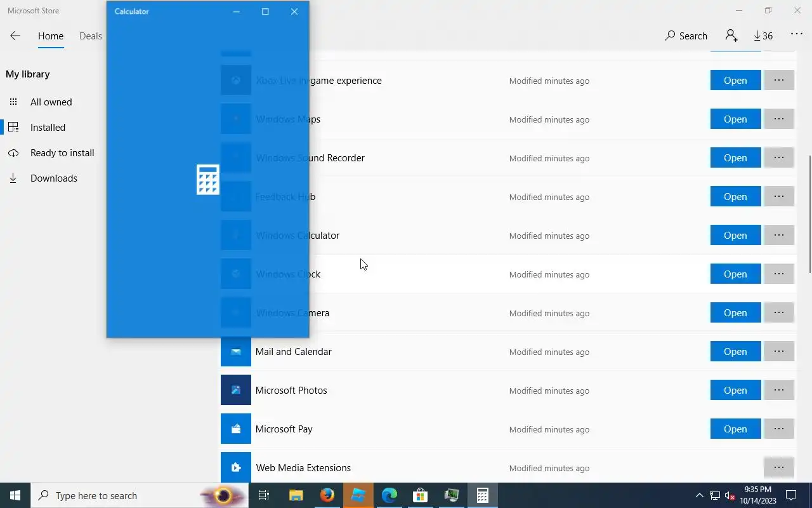Viewport: 812px width, 508px height.
Task: Click the network tray icon
Action: pyautogui.click(x=715, y=495)
